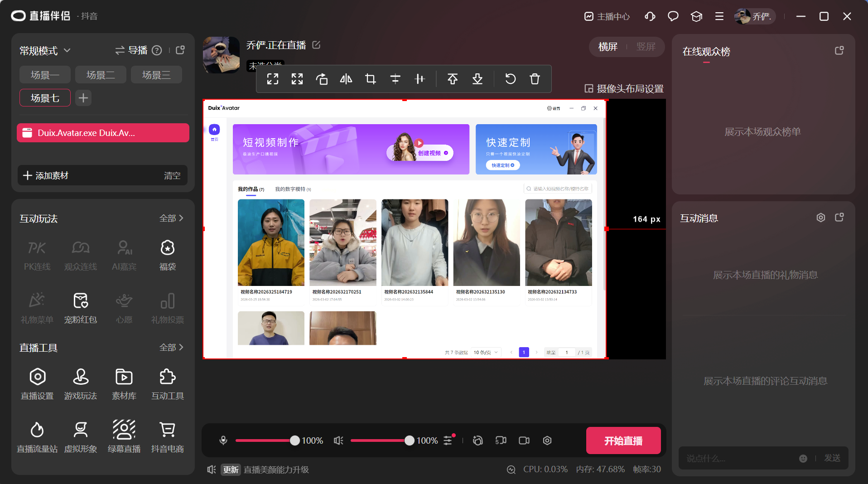
Task: Expand 互动玩法 全部 list
Action: coord(171,218)
